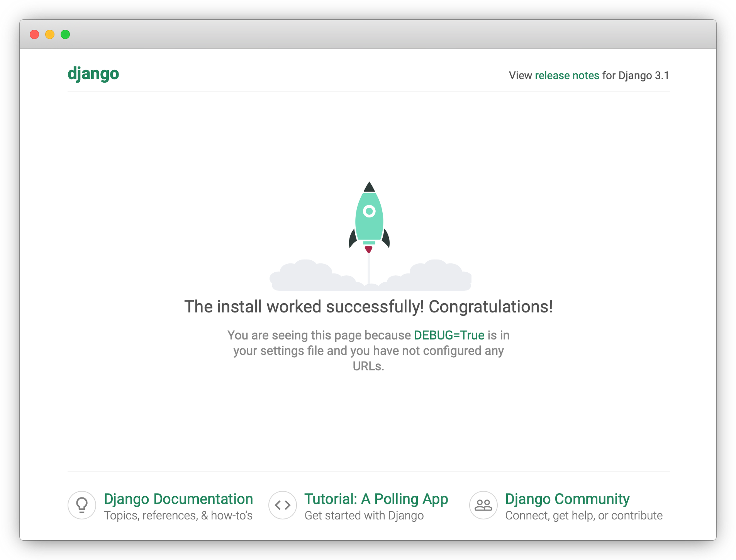Visit the Django Community link
The image size is (736, 560).
(x=567, y=499)
